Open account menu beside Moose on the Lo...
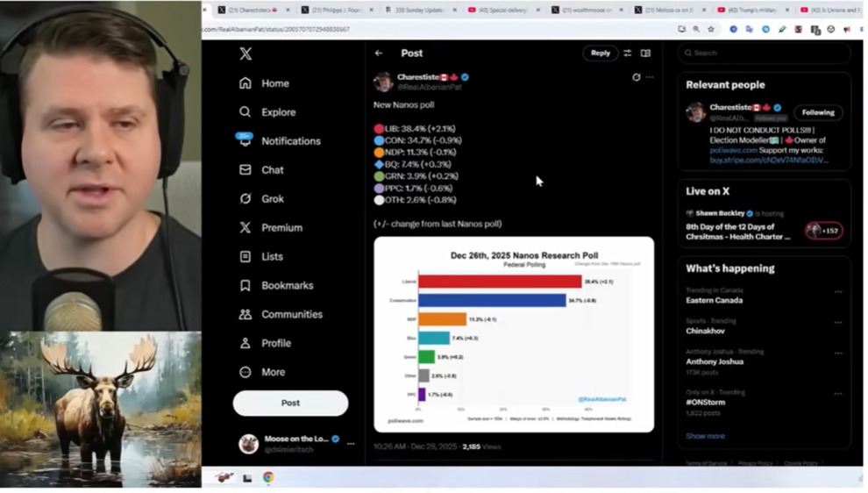 click(x=351, y=444)
